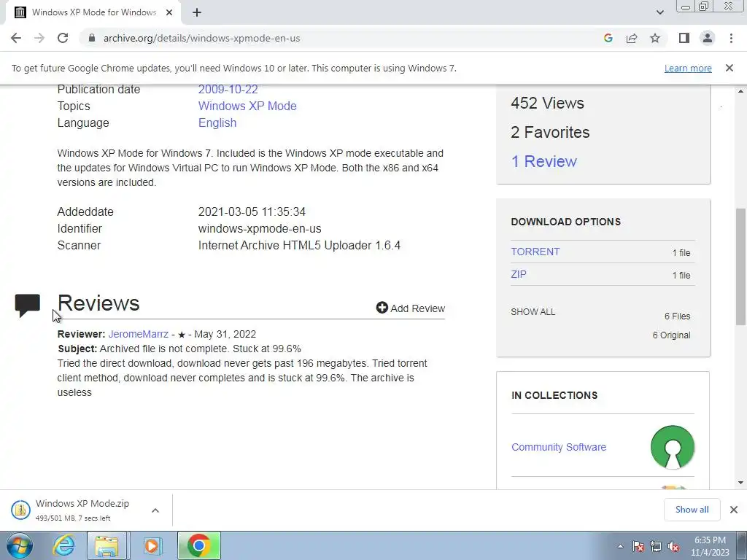The width and height of the screenshot is (747, 560).
Task: Click the 2 Favorites text
Action: (550, 133)
